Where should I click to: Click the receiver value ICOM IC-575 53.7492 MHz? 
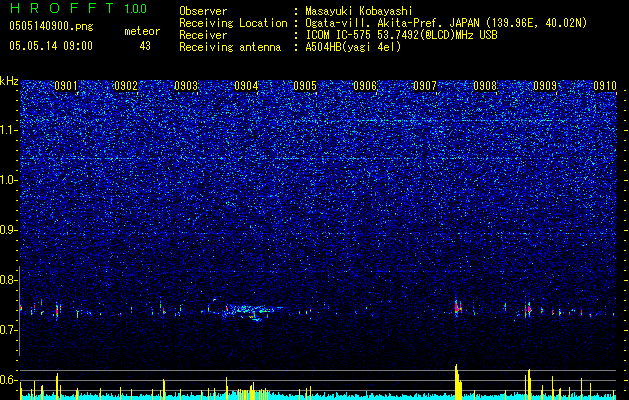point(401,35)
